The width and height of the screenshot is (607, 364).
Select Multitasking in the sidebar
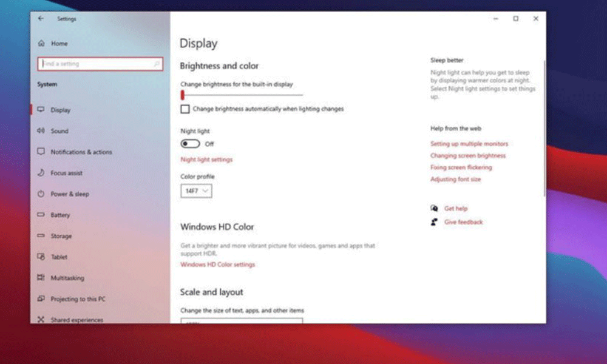click(x=67, y=278)
